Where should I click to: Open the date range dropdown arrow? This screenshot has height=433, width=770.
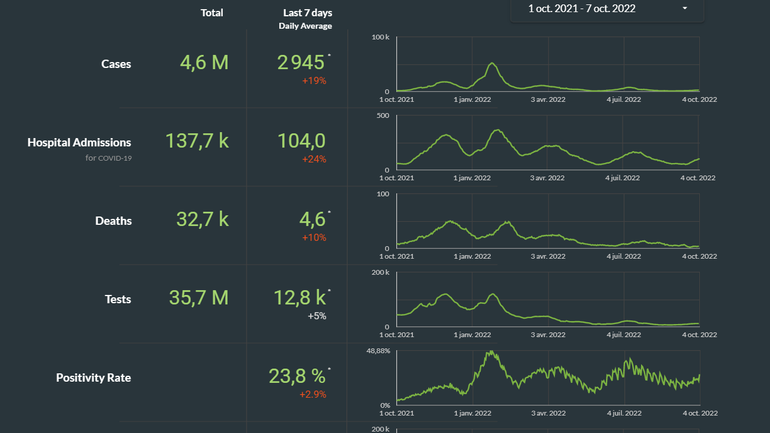click(x=685, y=9)
